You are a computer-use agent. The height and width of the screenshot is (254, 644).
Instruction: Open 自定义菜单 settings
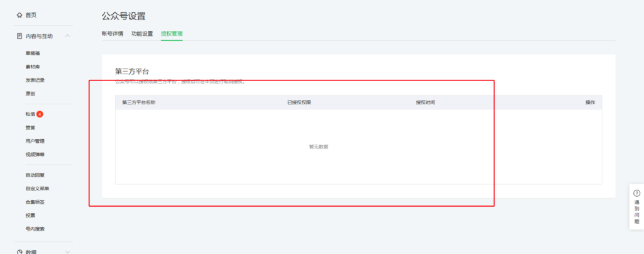(37, 188)
